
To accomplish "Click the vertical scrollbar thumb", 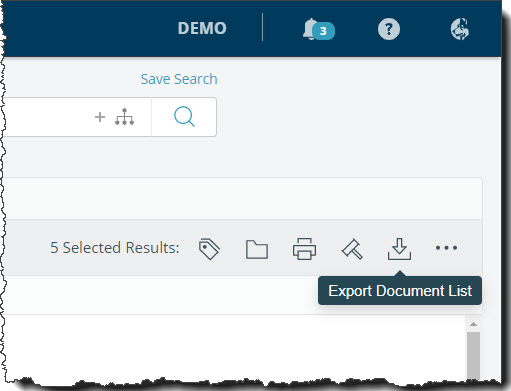I will 473,355.
